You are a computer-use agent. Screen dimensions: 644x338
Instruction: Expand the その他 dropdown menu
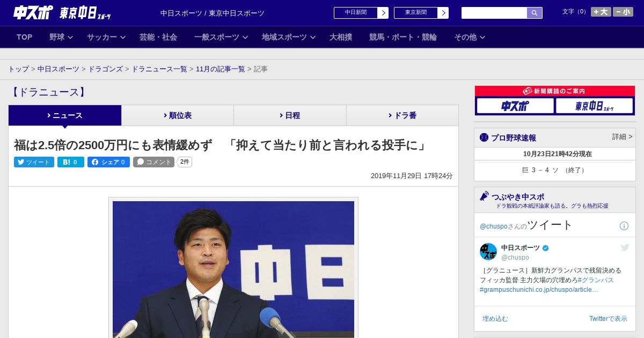(470, 37)
